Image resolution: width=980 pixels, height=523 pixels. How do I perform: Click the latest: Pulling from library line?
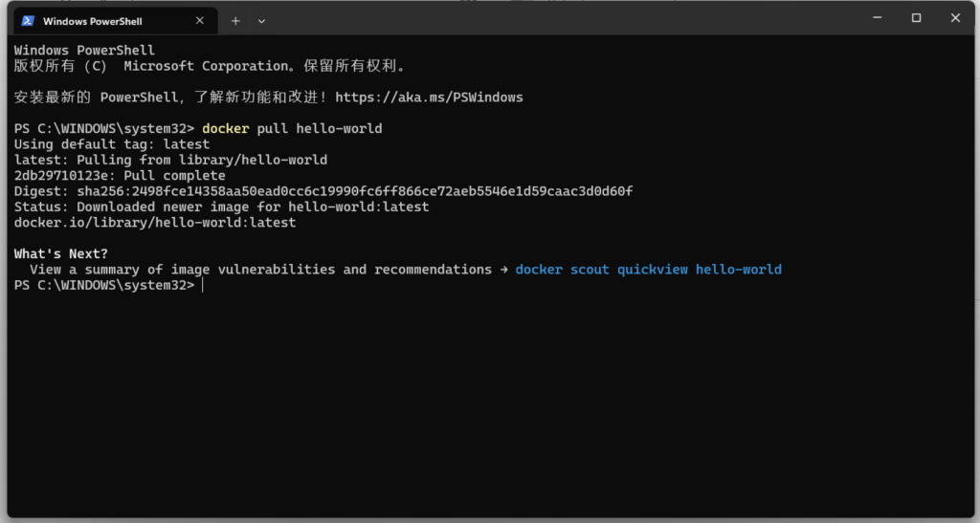coord(170,160)
